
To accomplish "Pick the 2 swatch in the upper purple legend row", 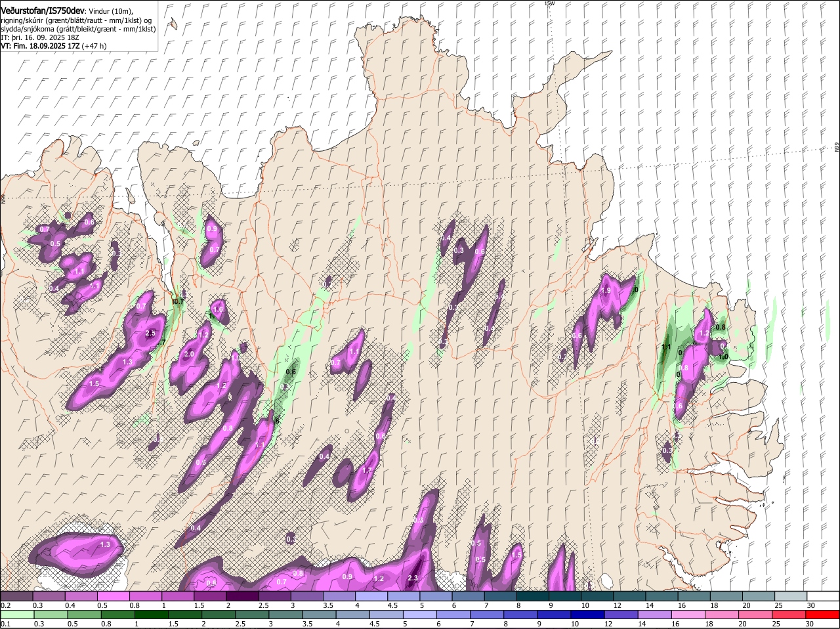I will click(x=242, y=596).
